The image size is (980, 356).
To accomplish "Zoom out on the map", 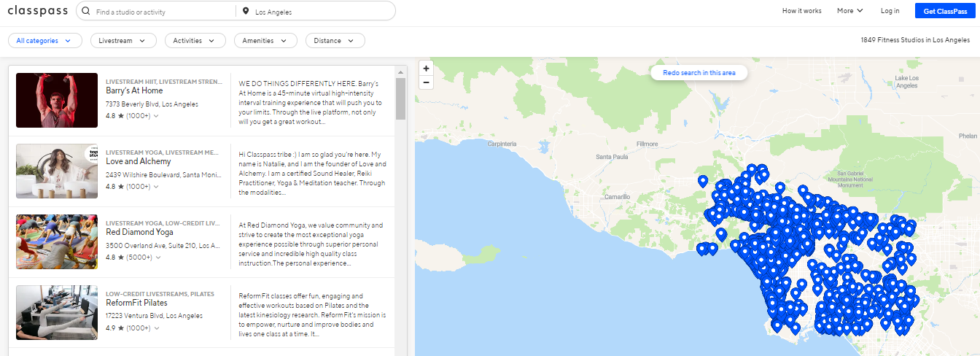I will (x=427, y=82).
